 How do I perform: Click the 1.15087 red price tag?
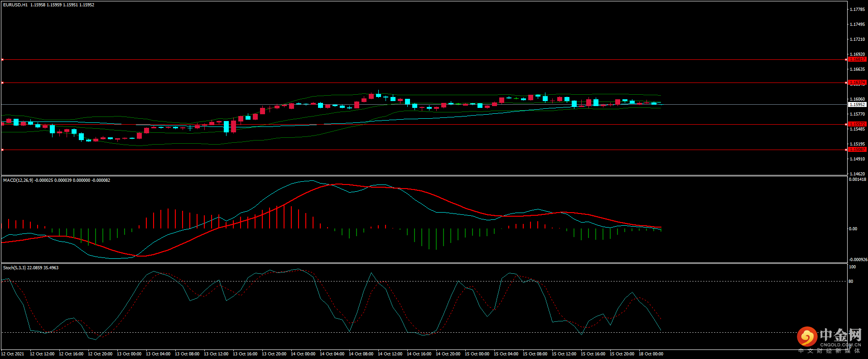point(857,150)
